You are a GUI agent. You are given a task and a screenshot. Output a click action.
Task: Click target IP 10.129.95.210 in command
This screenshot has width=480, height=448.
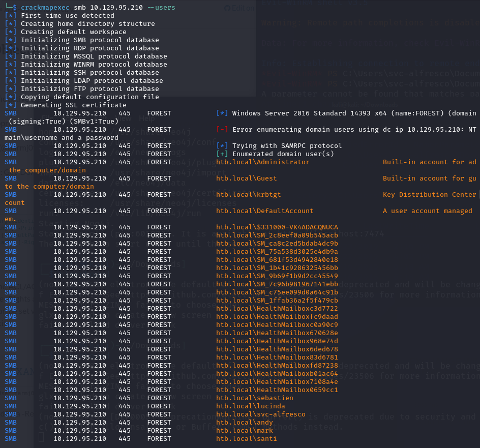click(x=116, y=7)
